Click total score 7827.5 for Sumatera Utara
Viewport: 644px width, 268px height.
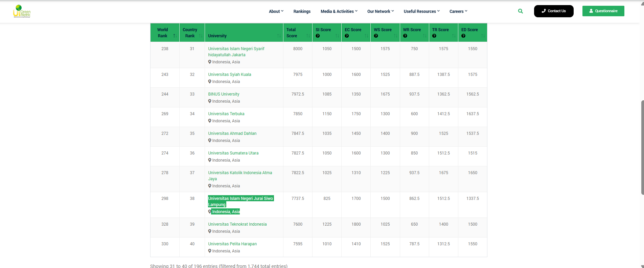click(x=298, y=153)
